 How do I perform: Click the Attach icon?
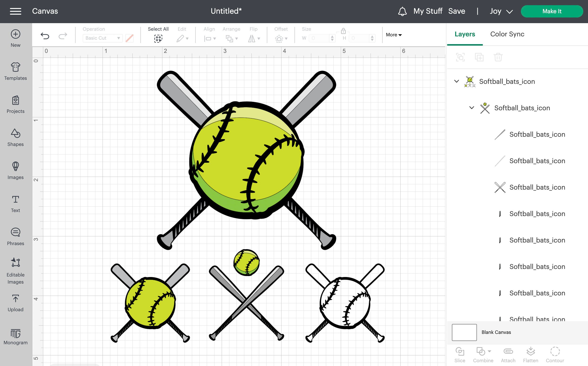click(x=508, y=351)
